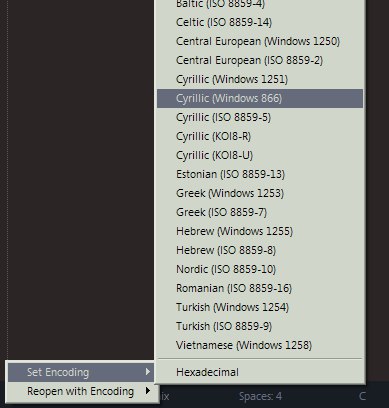This screenshot has width=389, height=408.
Task: Choose Nordic (ISO 8859-10) encoding
Action: (260, 269)
